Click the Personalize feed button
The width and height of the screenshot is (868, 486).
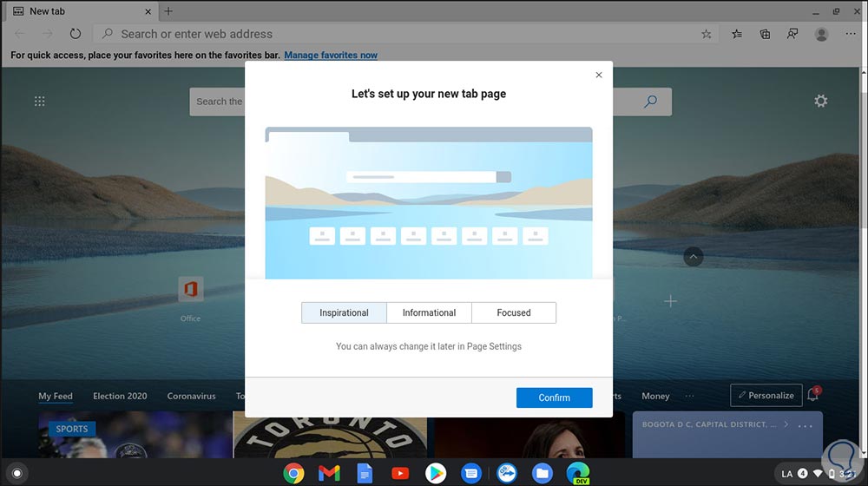[x=766, y=395]
